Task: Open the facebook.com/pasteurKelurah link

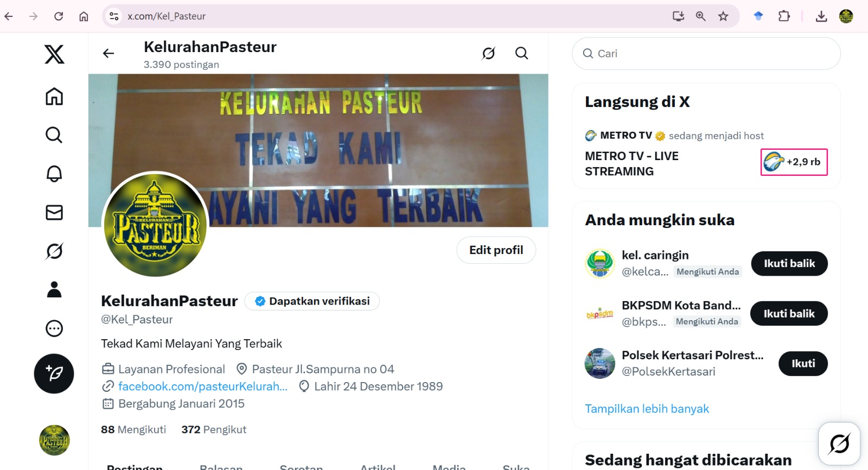Action: tap(202, 386)
